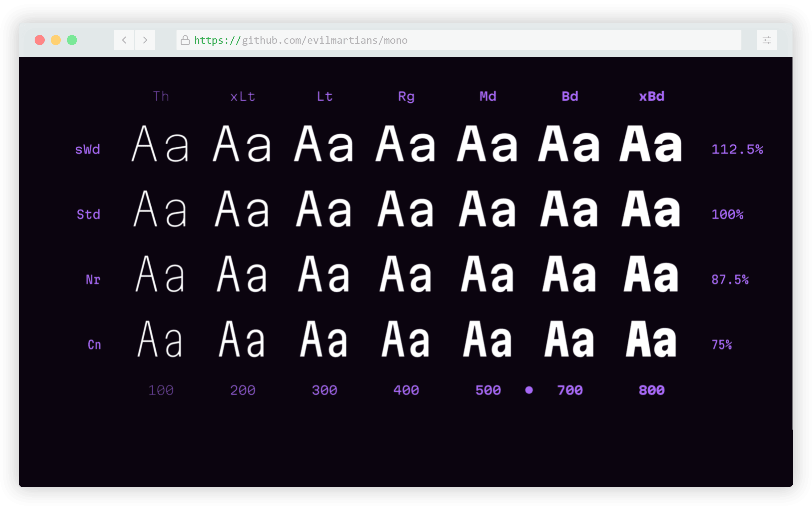Click the 400 weight number

406,390
